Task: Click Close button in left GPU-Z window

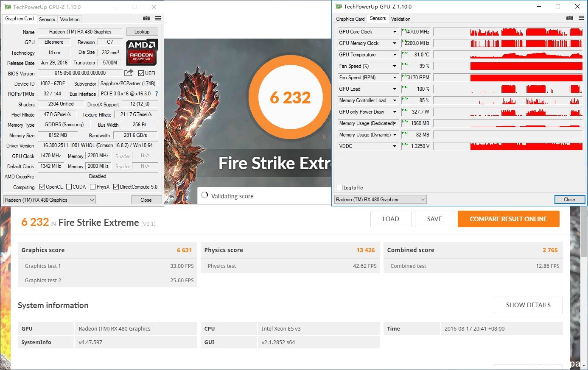Action: pyautogui.click(x=146, y=200)
